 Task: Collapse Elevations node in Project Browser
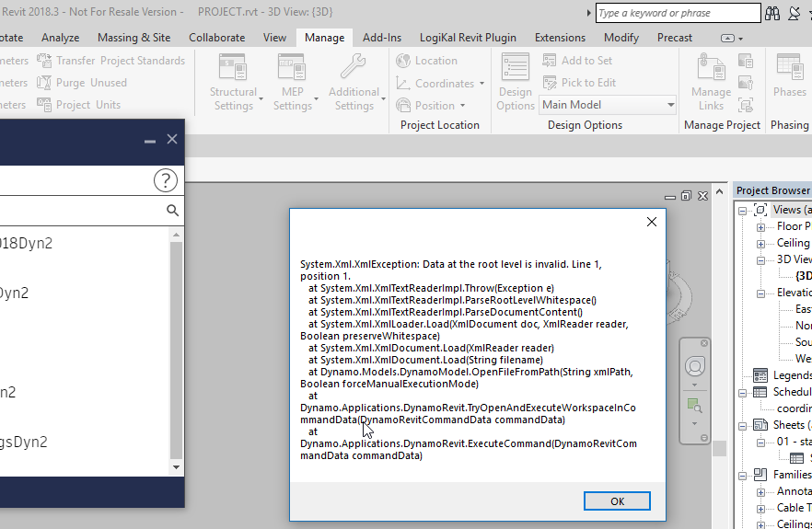point(760,293)
